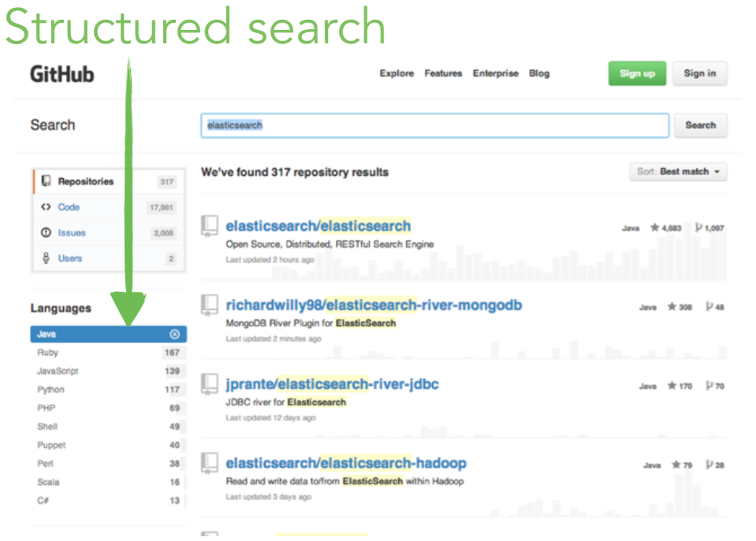Open jprante/elasticsearch-river-jdbc repository
This screenshot has height=541, width=756.
[332, 384]
